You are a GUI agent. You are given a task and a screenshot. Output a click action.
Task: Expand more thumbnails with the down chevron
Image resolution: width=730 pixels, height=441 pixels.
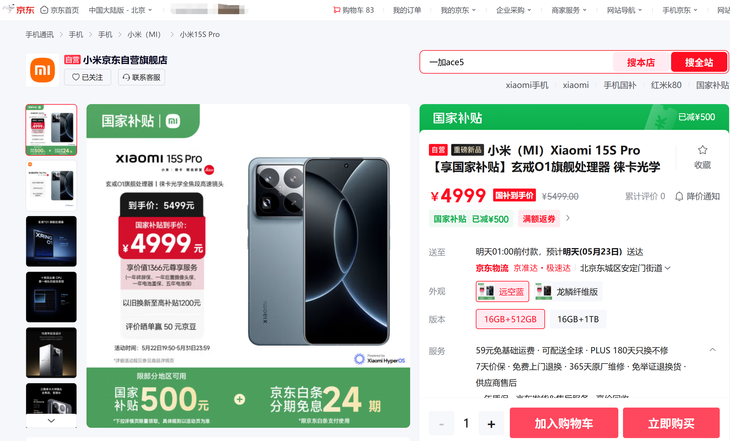point(51,421)
